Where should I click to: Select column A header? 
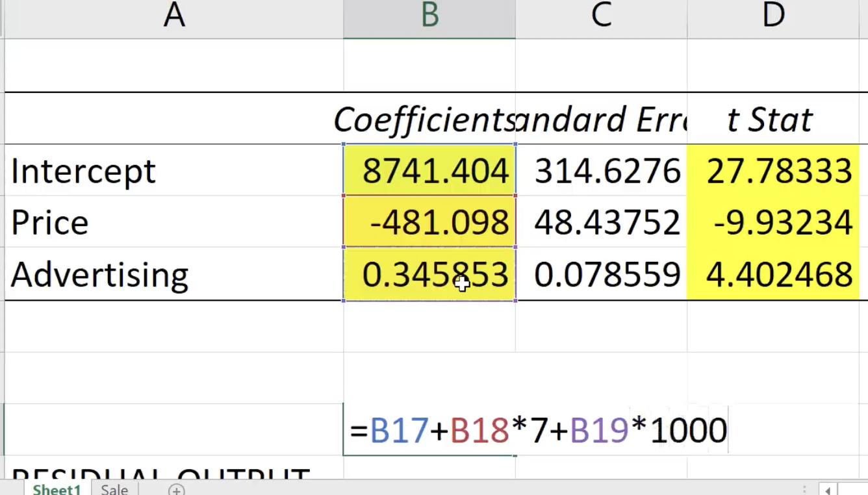tap(173, 16)
